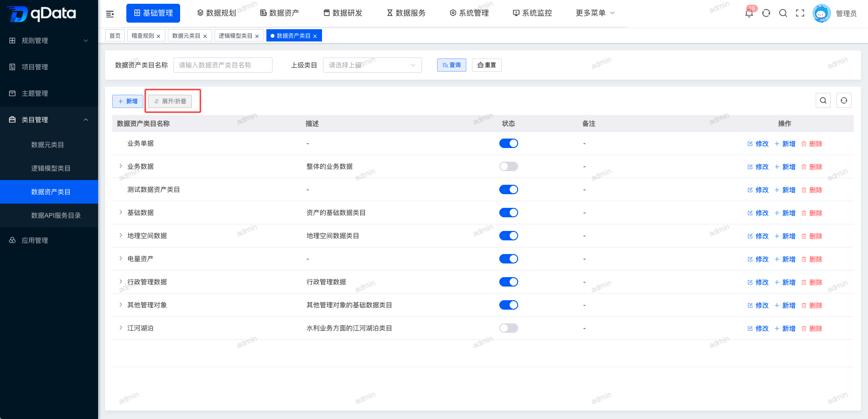Expand the 地理空间数据 tree row

pos(121,235)
